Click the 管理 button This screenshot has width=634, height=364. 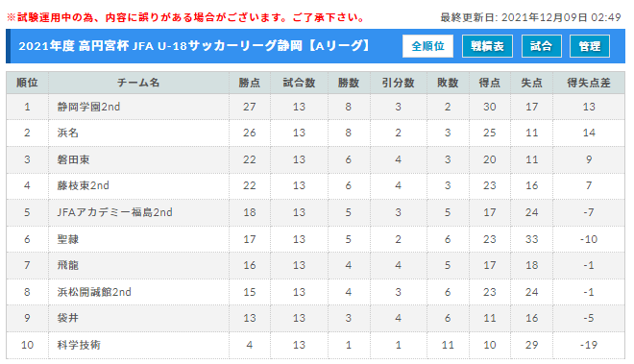[589, 46]
